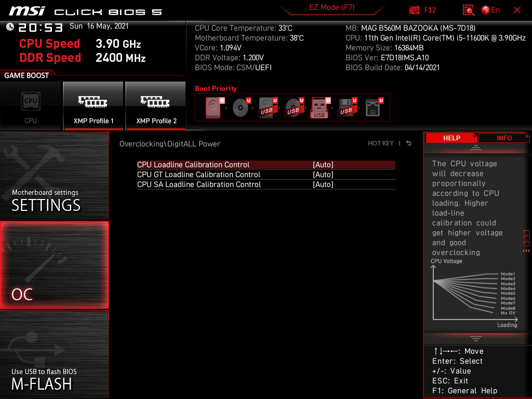The image size is (532, 399).
Task: Click the DDR Speed 2400 MHz value
Action: click(121, 58)
